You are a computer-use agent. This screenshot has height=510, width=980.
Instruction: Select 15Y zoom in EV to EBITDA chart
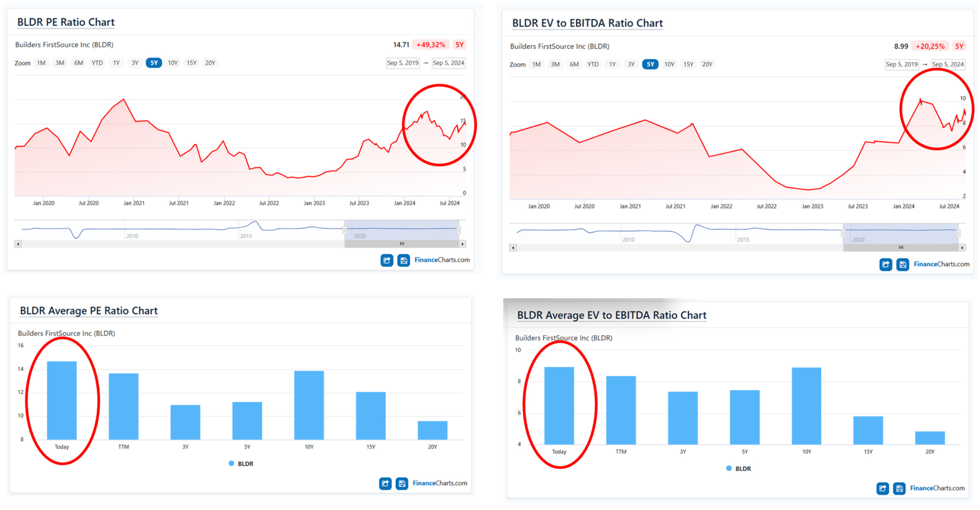pyautogui.click(x=688, y=64)
